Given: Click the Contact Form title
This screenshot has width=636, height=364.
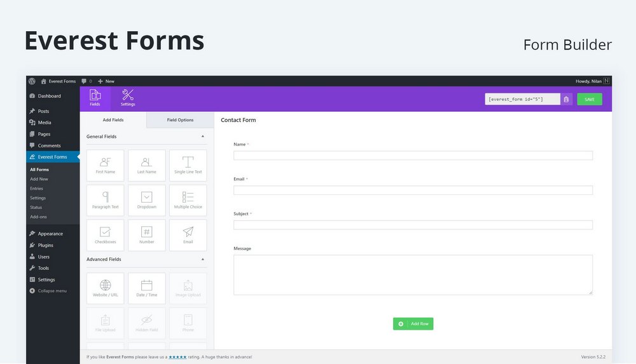Looking at the screenshot, I should pos(238,120).
